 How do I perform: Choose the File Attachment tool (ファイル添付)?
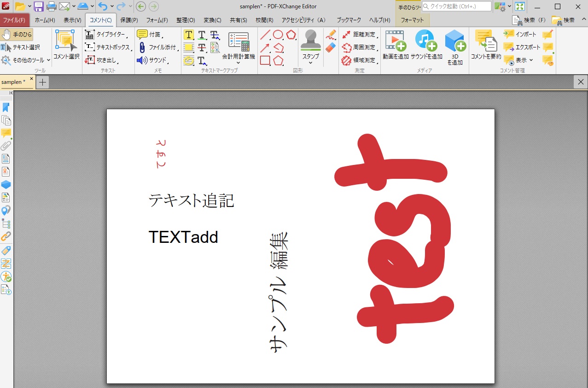[x=157, y=47]
